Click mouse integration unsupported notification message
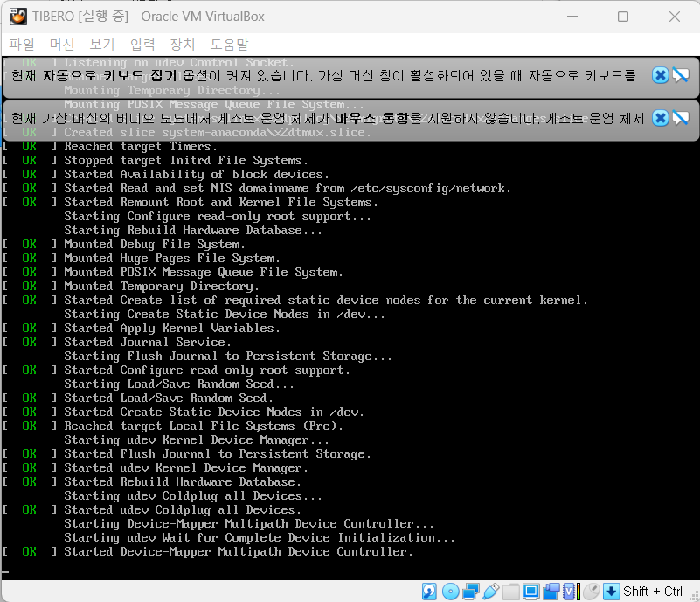The height and width of the screenshot is (602, 700). [328, 118]
